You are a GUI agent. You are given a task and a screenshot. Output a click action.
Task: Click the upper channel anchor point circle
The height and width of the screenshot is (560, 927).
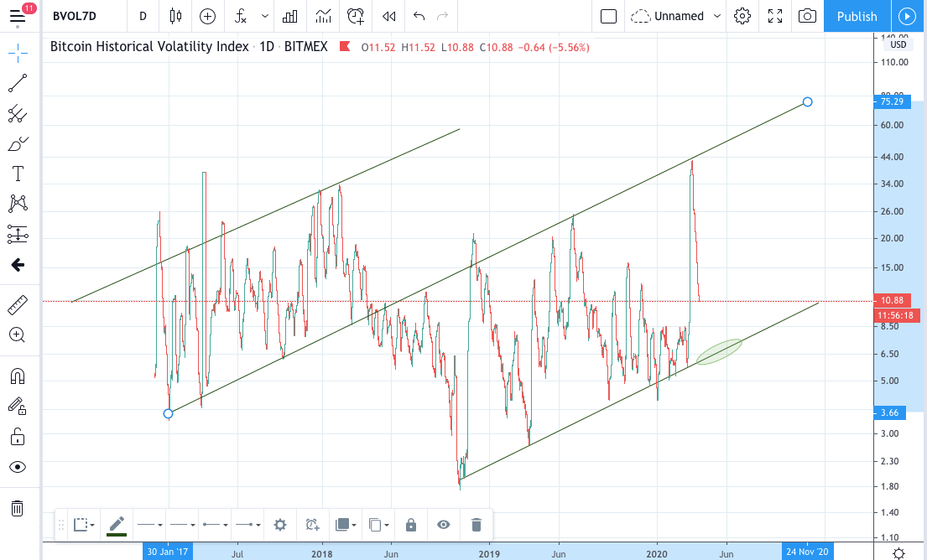point(808,102)
